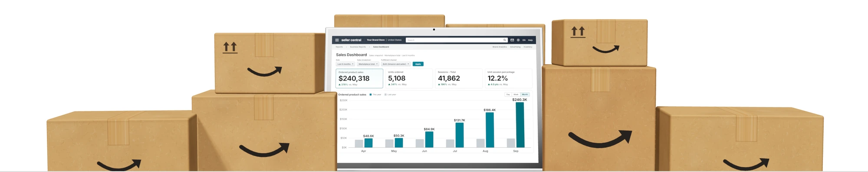Click the United States marketplace label
Screen dimensions: 868x172
point(395,40)
